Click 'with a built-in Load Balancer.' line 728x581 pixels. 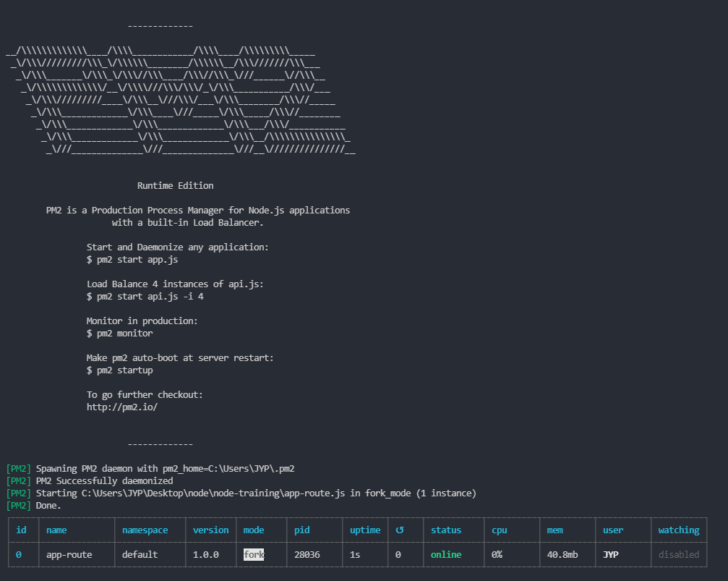pyautogui.click(x=187, y=223)
